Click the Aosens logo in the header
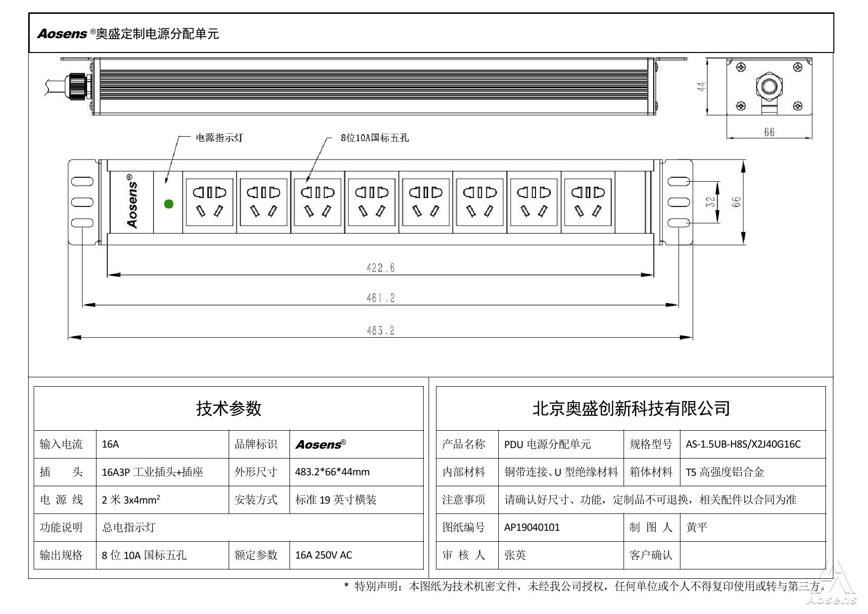This screenshot has height=614, width=868. point(62,34)
